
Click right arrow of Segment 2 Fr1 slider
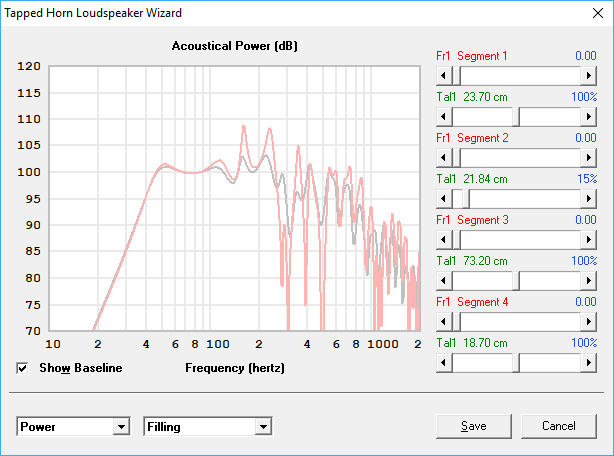[589, 158]
